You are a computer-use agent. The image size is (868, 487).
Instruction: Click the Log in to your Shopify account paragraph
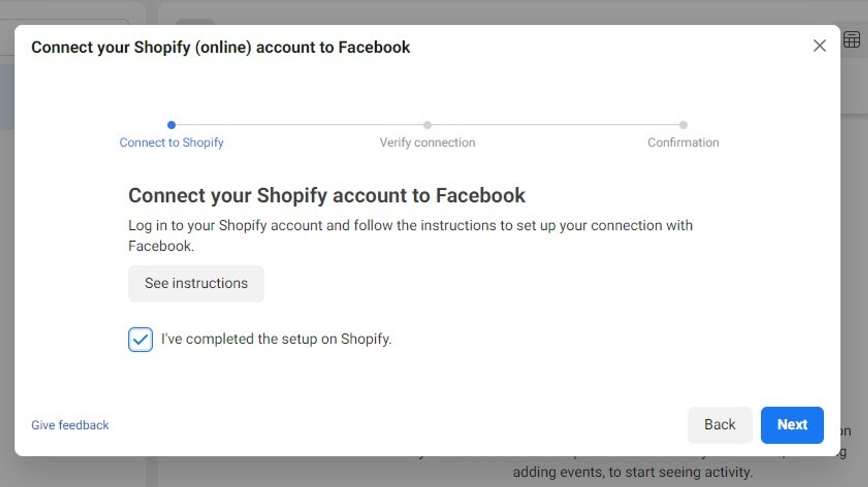click(x=410, y=236)
